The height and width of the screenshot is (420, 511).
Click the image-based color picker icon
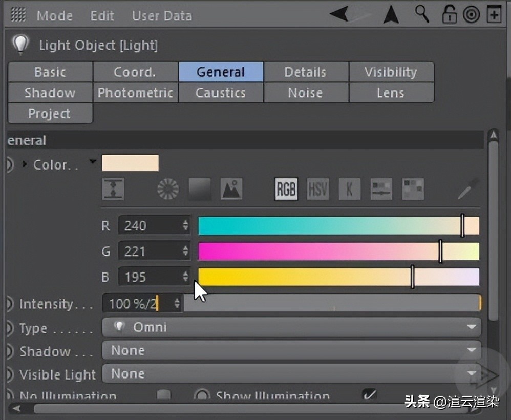click(231, 189)
